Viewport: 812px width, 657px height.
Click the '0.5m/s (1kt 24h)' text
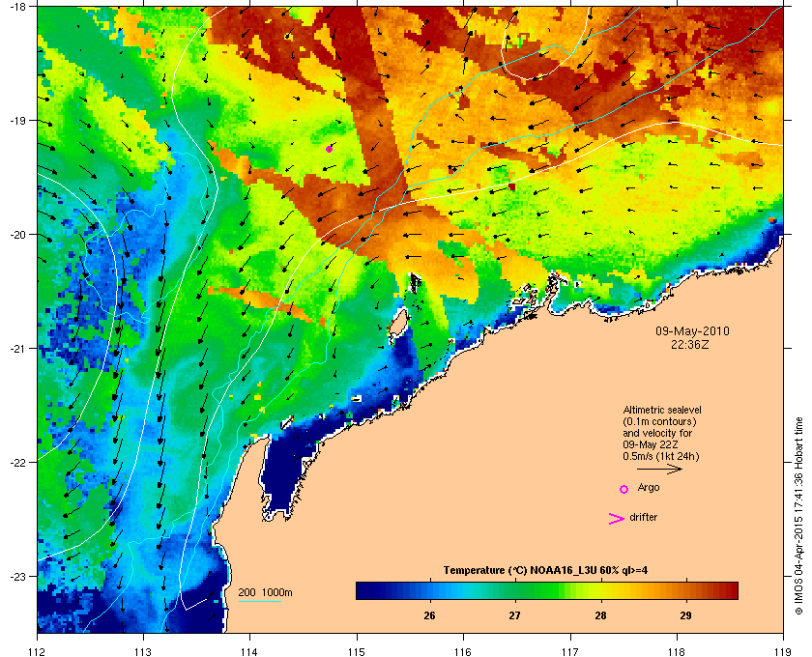661,457
